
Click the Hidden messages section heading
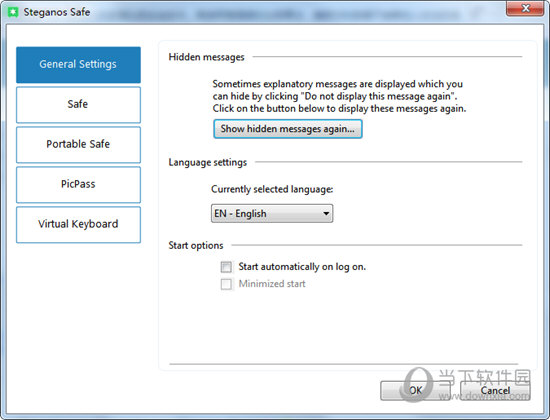coord(206,57)
